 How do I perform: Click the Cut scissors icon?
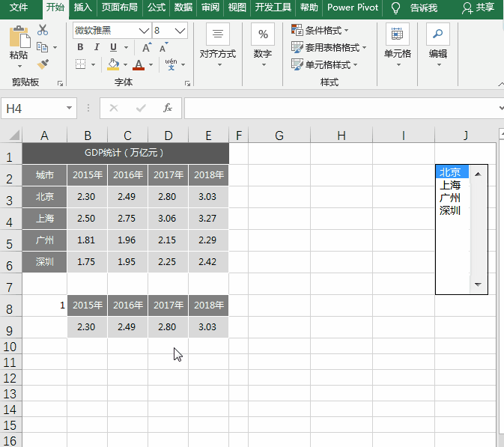click(43, 29)
